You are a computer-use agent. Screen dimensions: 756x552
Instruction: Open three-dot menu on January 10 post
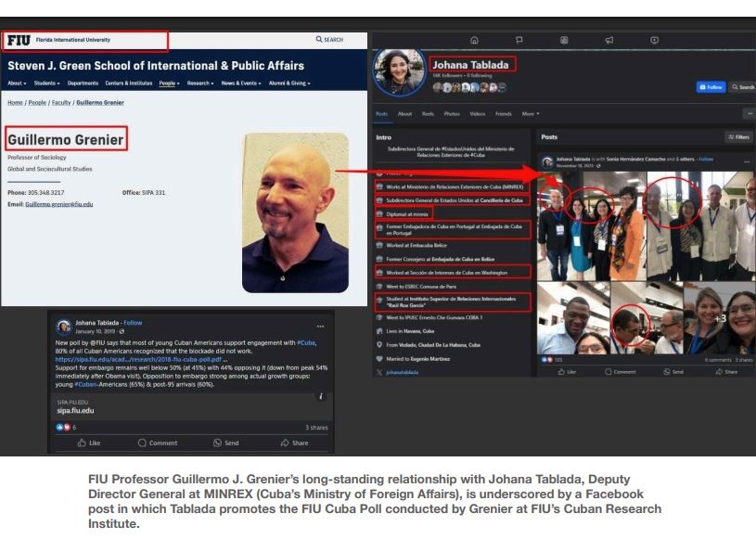click(321, 327)
